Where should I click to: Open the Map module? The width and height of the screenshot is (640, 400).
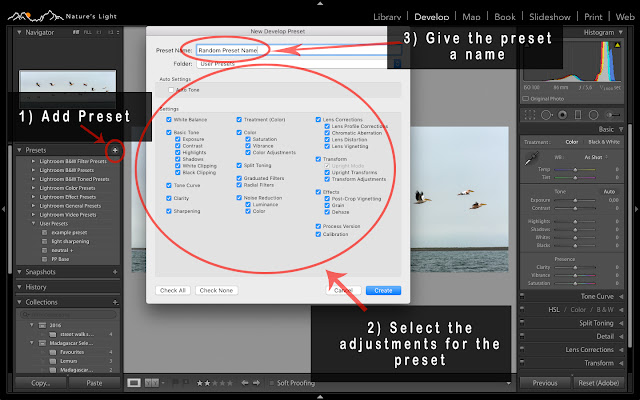point(471,17)
